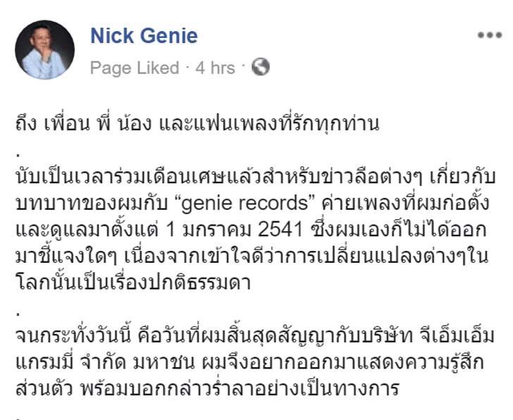Image resolution: width=513 pixels, height=420 pixels.
Task: Click the phrase และแฟนเพลงที่รักทุกท่าน
Action: pos(269,123)
